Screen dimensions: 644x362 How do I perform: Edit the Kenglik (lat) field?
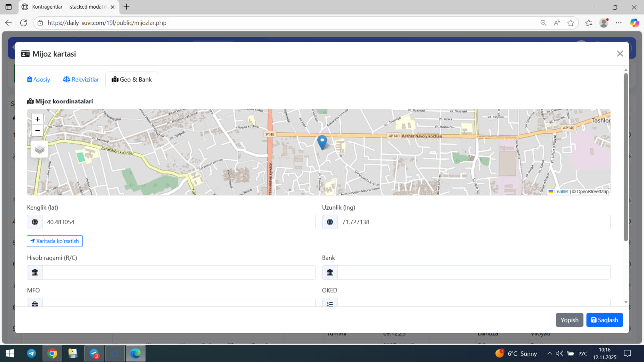(179, 222)
